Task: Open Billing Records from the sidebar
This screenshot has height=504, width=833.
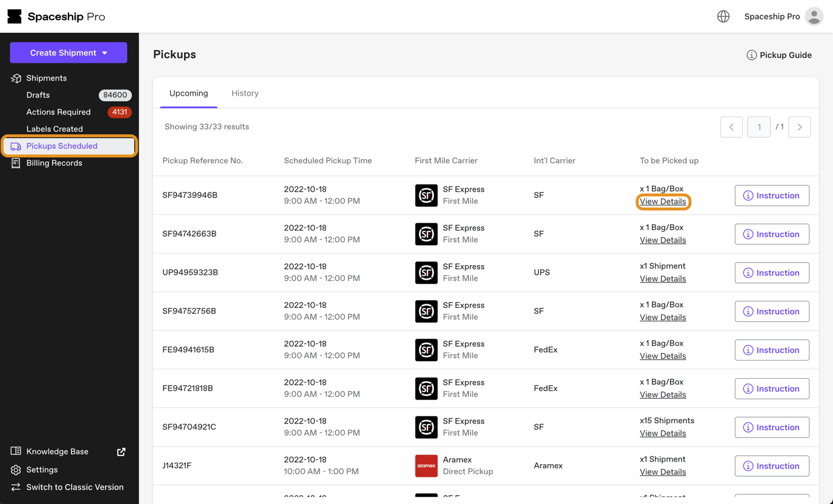Action: pyautogui.click(x=54, y=163)
